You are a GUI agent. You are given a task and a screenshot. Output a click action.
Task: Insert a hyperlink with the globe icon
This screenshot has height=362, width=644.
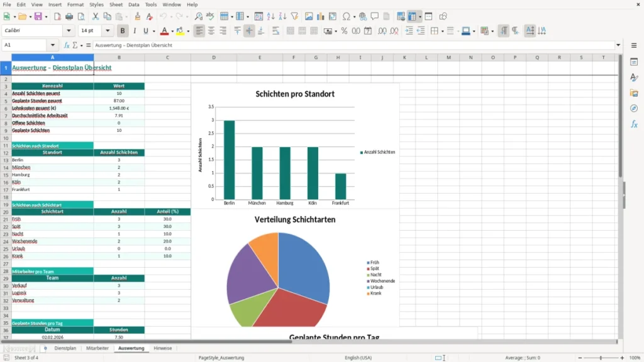363,16
